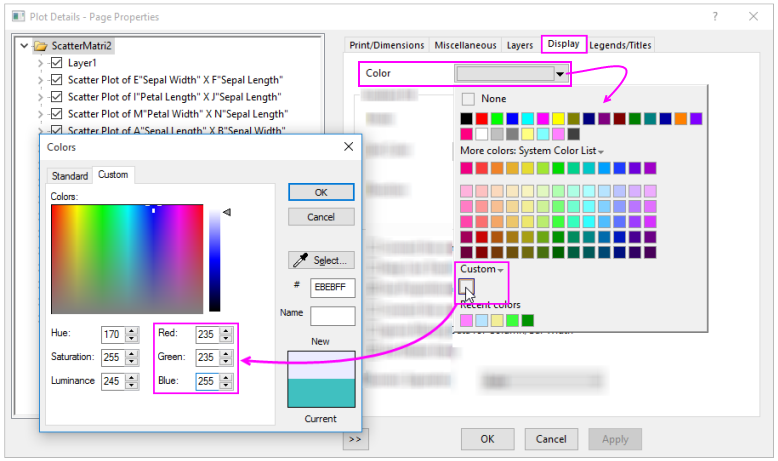Click the Green value field
Image resolution: width=778 pixels, height=461 pixels.
pos(207,358)
